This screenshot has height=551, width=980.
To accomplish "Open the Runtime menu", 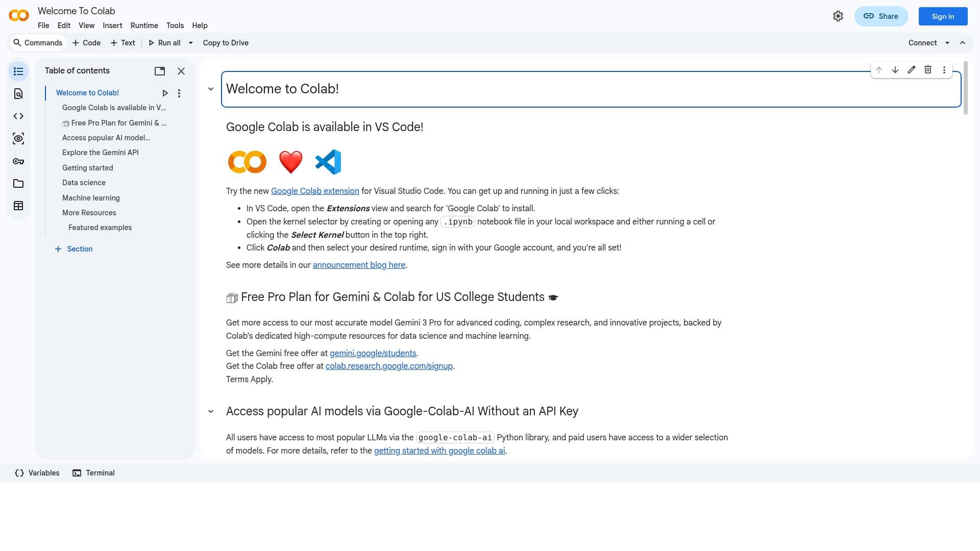I will [x=144, y=26].
